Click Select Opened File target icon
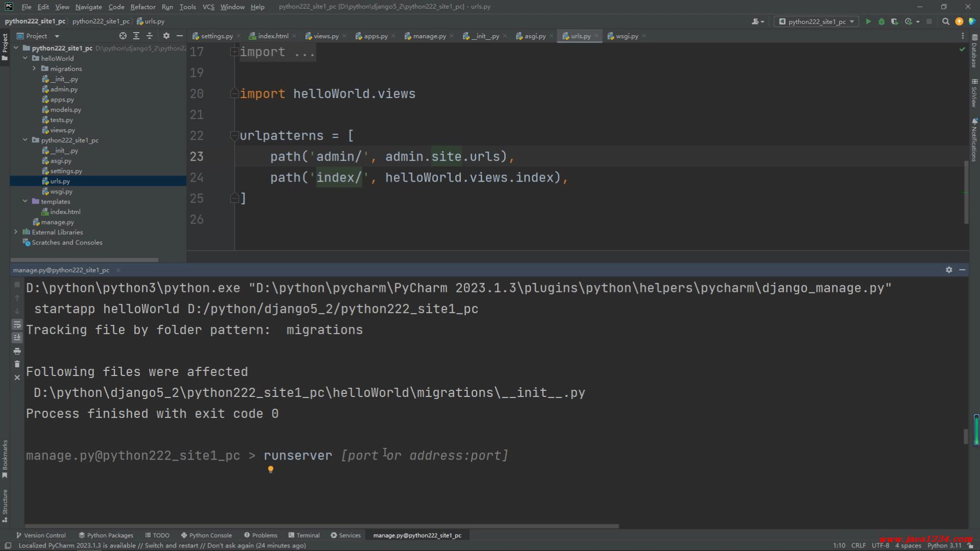 point(122,36)
